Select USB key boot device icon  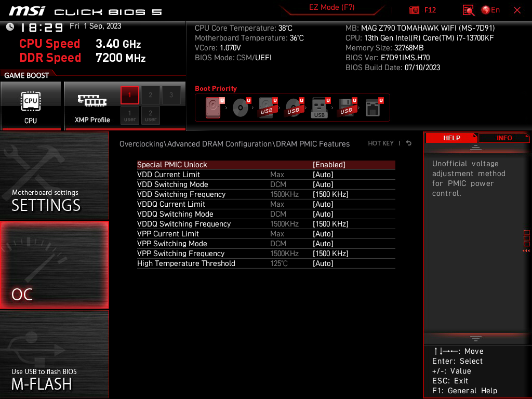coord(320,108)
